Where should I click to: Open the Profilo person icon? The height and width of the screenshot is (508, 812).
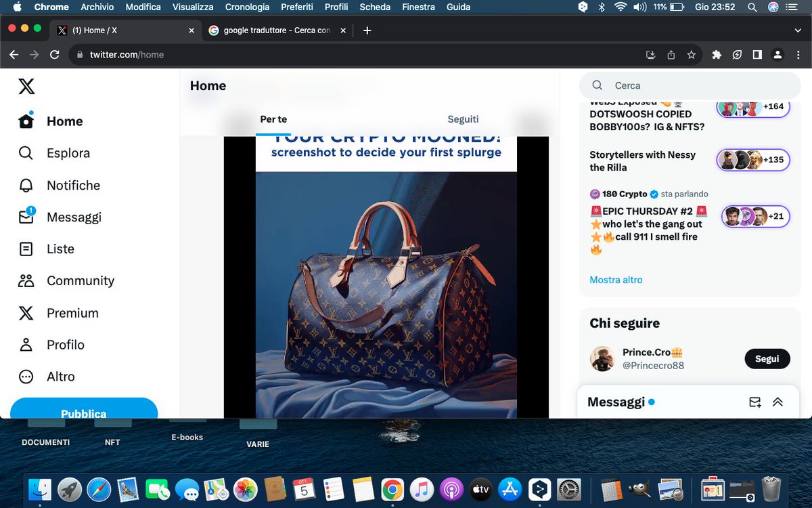[x=26, y=345]
